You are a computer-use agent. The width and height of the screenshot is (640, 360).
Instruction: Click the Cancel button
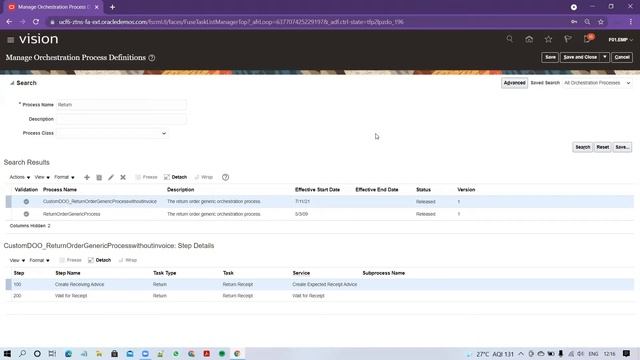(x=622, y=58)
